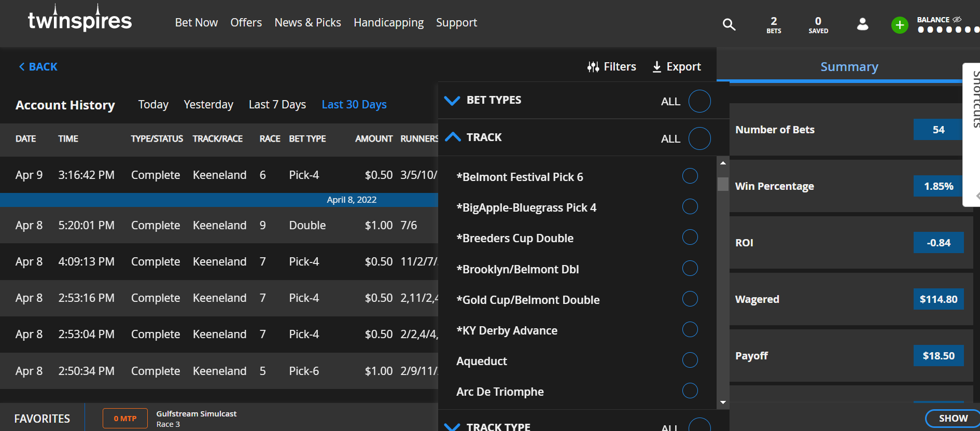Open the user account profile icon
This screenshot has height=431, width=980.
[x=863, y=24]
